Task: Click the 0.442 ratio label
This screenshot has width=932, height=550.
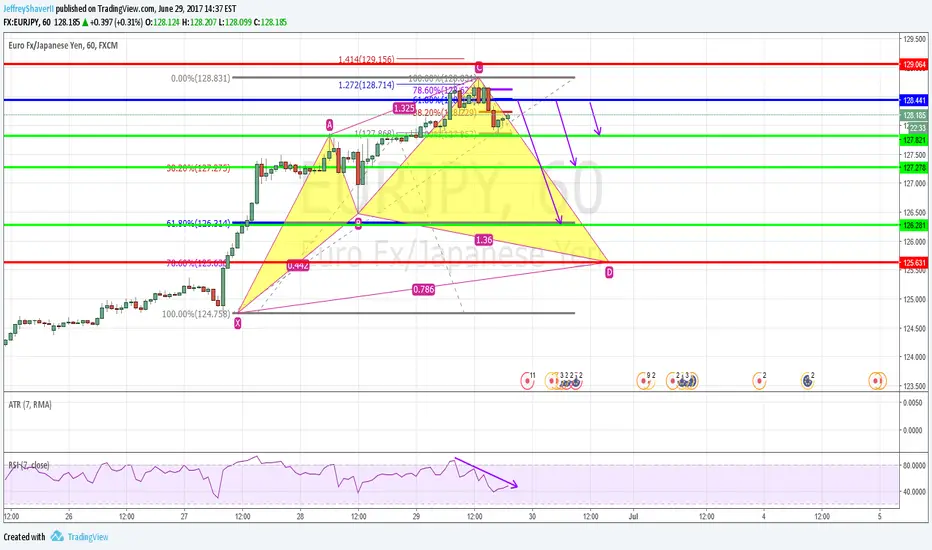Action: (298, 265)
